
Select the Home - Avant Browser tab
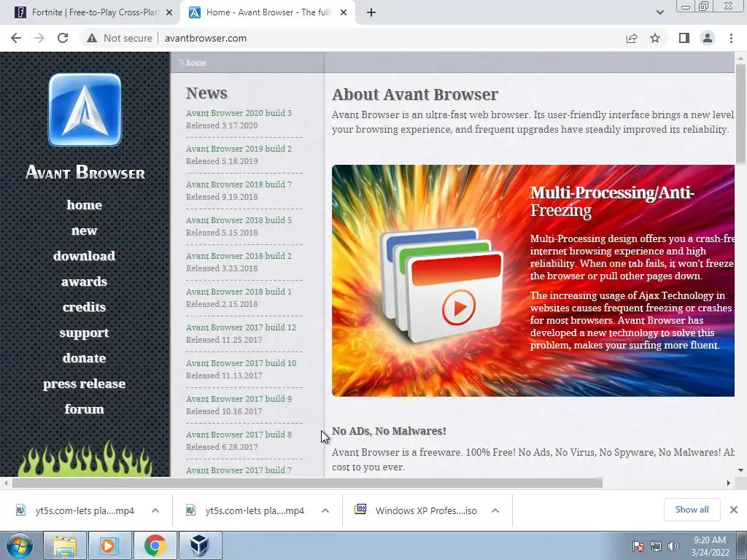click(267, 13)
